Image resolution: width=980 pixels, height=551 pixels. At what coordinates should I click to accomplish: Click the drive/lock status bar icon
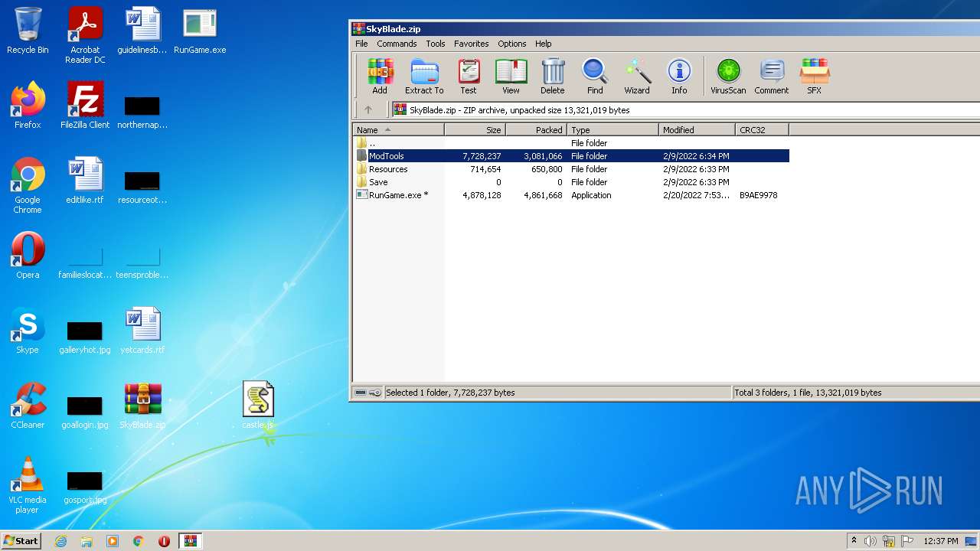pos(367,393)
